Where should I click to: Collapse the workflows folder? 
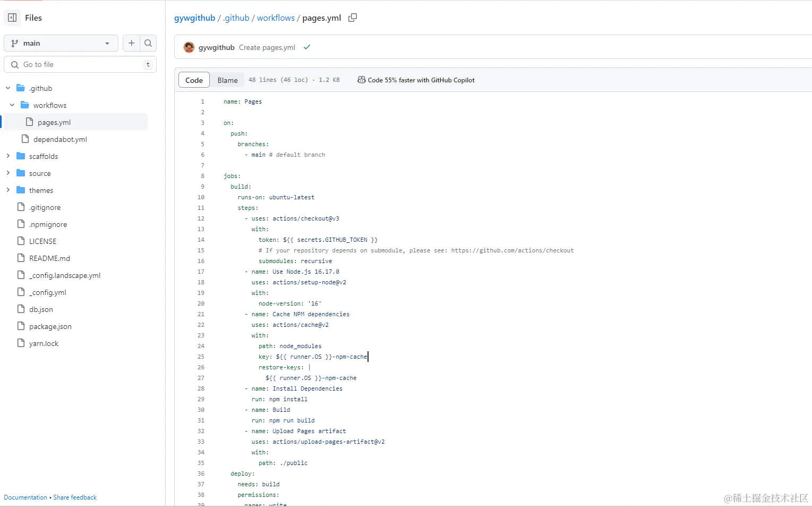pos(12,105)
